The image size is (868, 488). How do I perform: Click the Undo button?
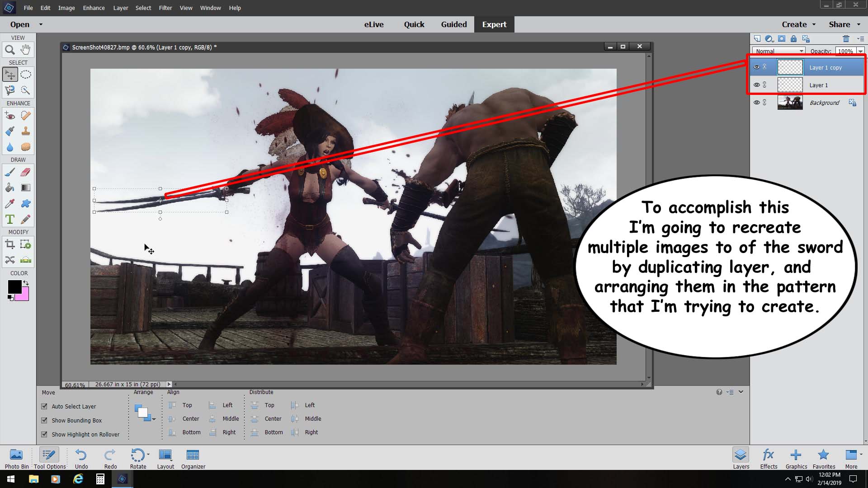coord(81,458)
